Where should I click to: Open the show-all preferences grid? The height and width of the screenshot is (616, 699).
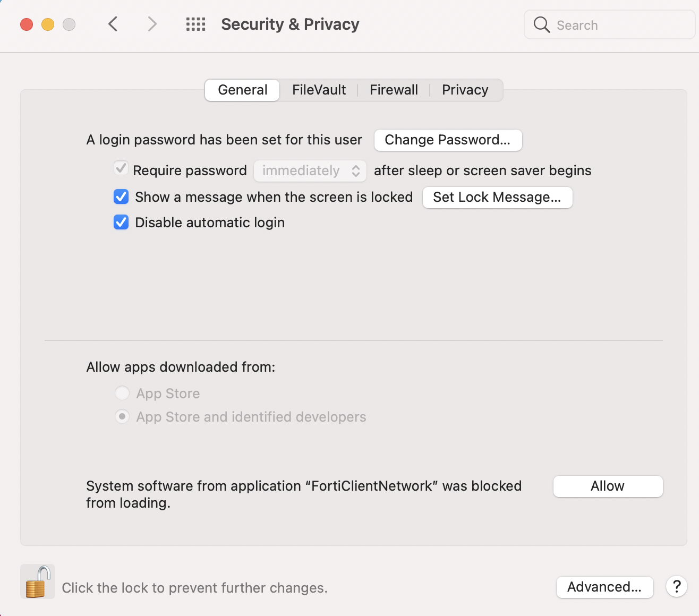pyautogui.click(x=195, y=24)
